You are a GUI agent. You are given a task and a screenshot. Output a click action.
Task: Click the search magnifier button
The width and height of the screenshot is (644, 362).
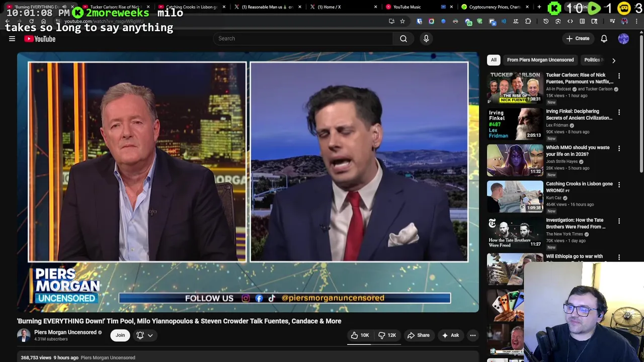tap(404, 38)
